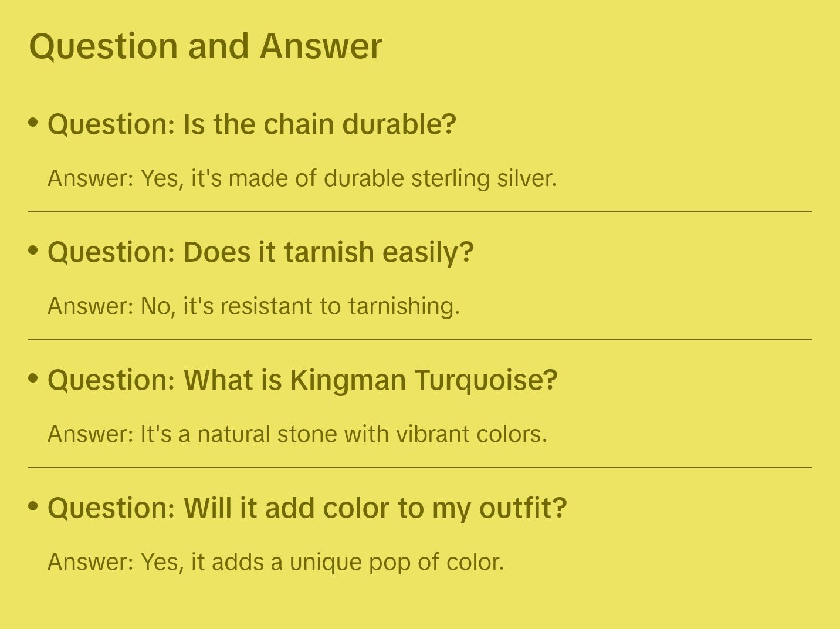Click bullet beside the Kingman Turquoise question
Screen dimensions: 840x629
pyautogui.click(x=33, y=378)
